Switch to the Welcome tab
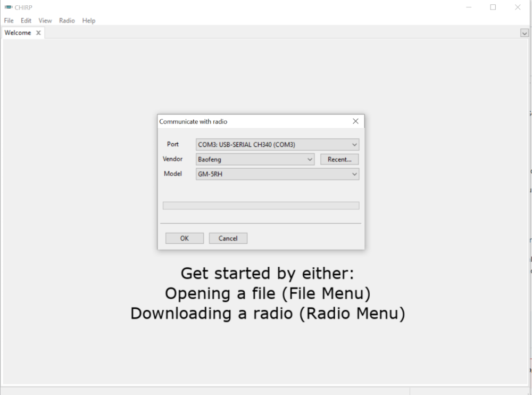 point(17,32)
